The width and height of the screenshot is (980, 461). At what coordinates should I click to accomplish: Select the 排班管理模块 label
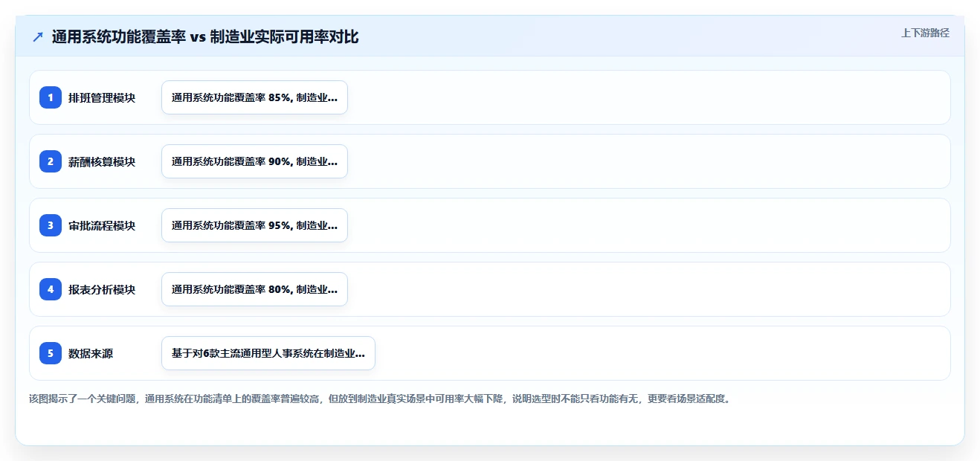point(102,97)
